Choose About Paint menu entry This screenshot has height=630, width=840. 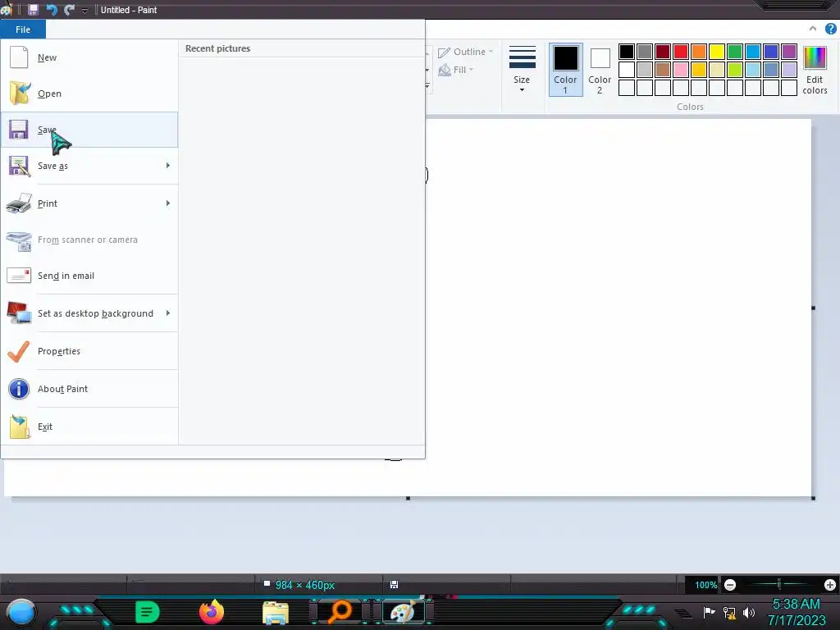click(x=89, y=389)
